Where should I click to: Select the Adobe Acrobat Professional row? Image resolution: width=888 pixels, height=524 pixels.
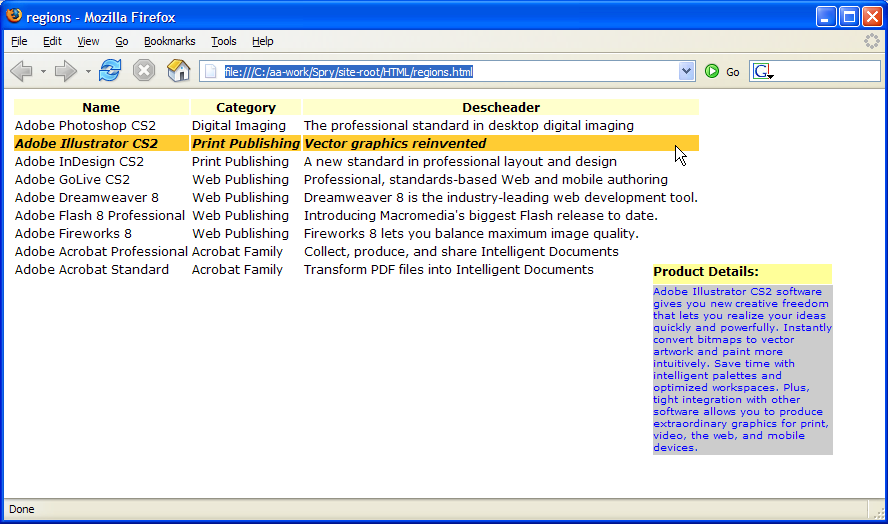click(x=356, y=252)
